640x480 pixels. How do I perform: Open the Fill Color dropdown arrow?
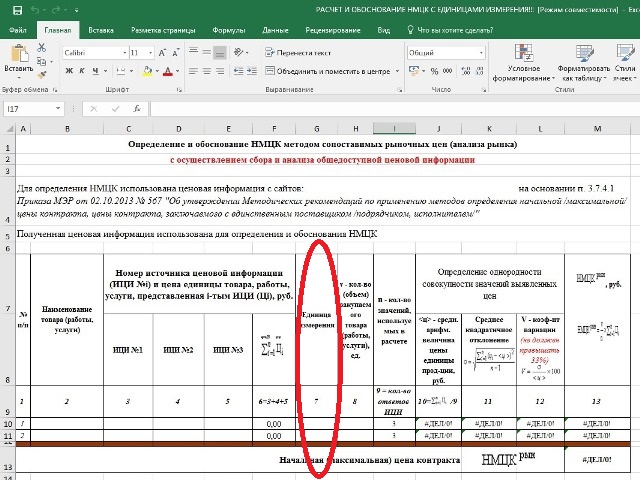tap(157, 71)
